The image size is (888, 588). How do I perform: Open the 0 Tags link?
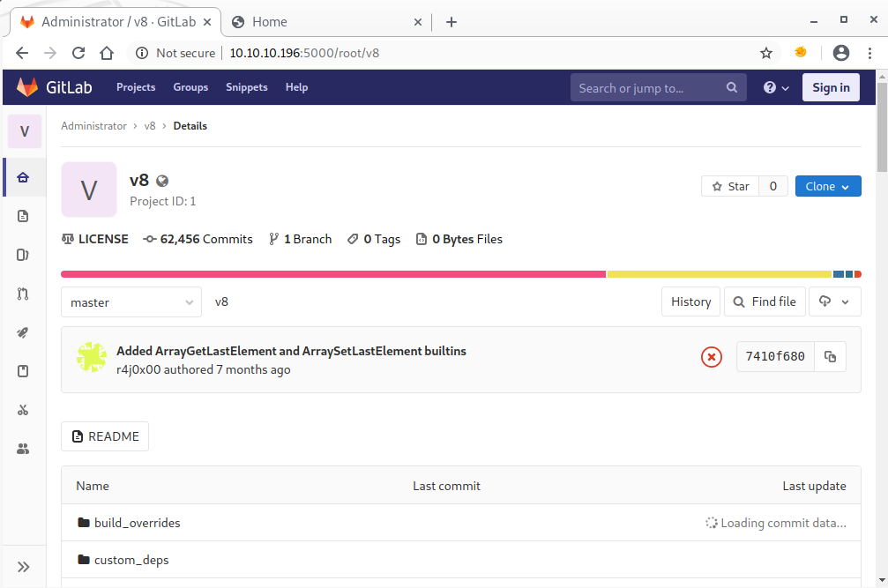pyautogui.click(x=374, y=240)
